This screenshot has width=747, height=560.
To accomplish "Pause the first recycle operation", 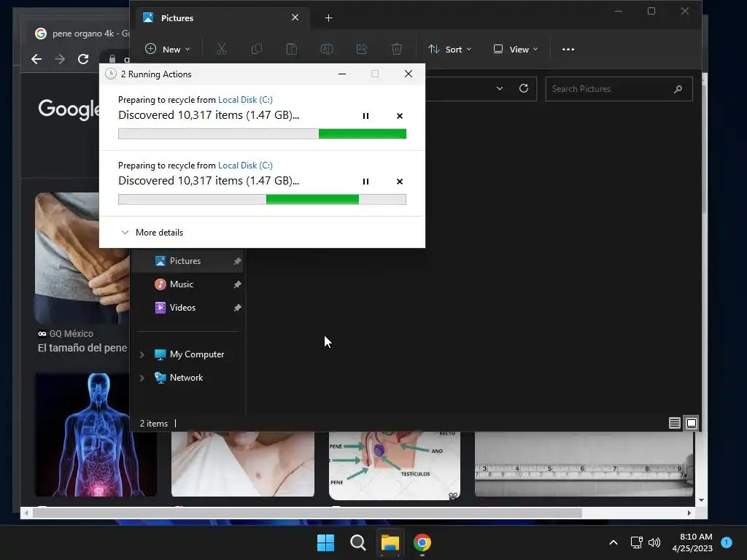I will (365, 116).
